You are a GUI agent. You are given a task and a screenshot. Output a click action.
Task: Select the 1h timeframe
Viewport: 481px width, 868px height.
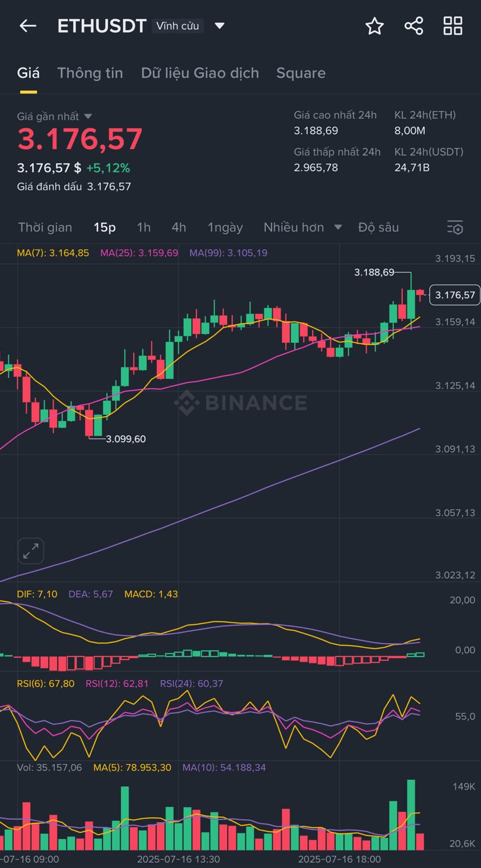[143, 227]
